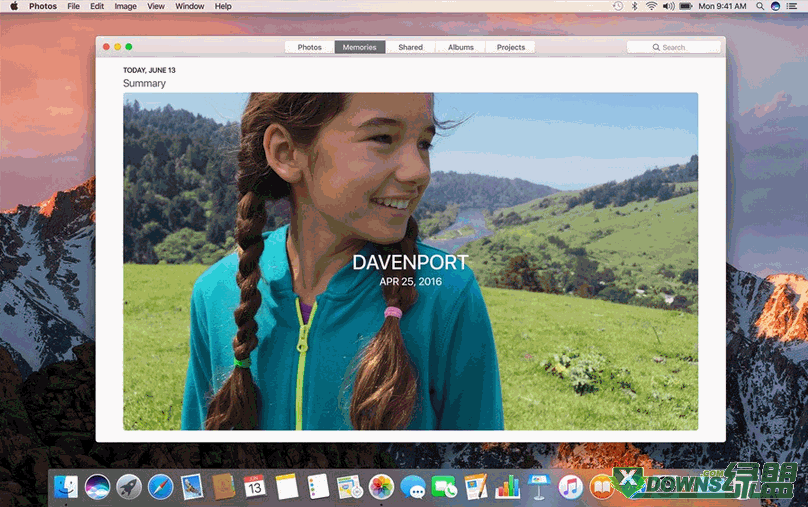Open Numbers chart icon in Dock
808x507 pixels.
click(508, 486)
